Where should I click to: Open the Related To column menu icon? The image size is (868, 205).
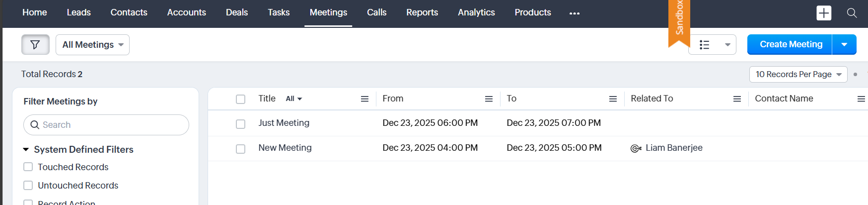coord(737,99)
